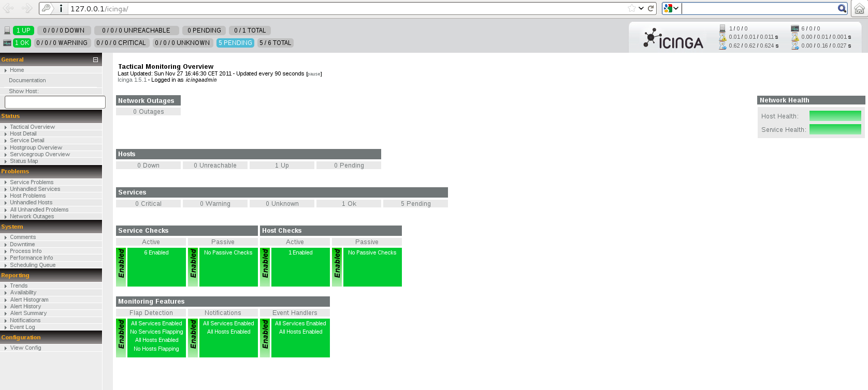Click the host server icon beside 1 UP
Screen dimensions: 868x390
click(x=7, y=31)
